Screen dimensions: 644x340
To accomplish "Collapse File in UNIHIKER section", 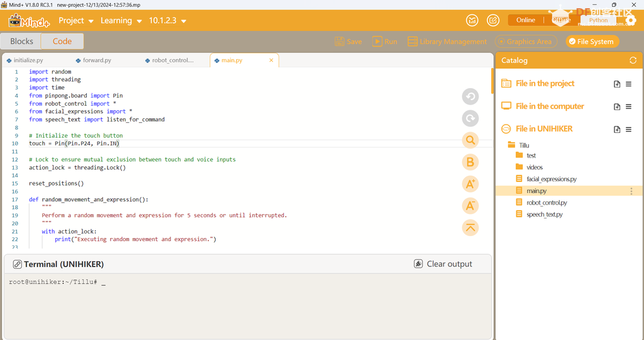I will [544, 128].
